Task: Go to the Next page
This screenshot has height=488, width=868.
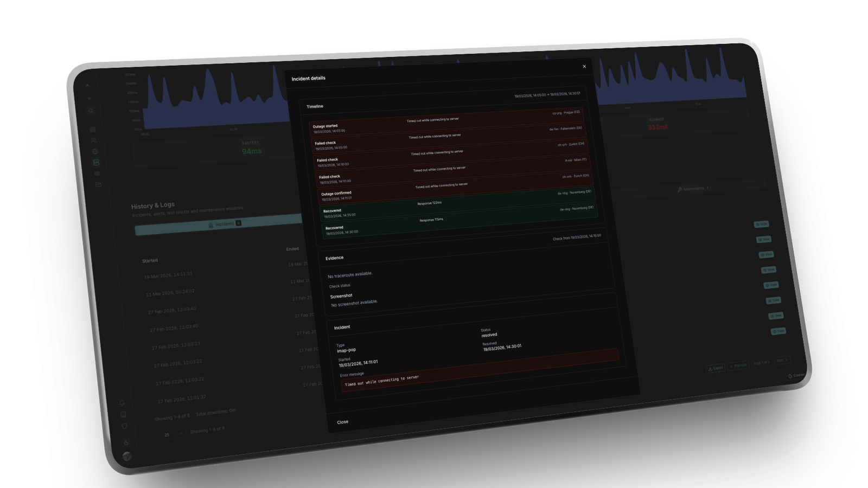Action: pos(781,360)
